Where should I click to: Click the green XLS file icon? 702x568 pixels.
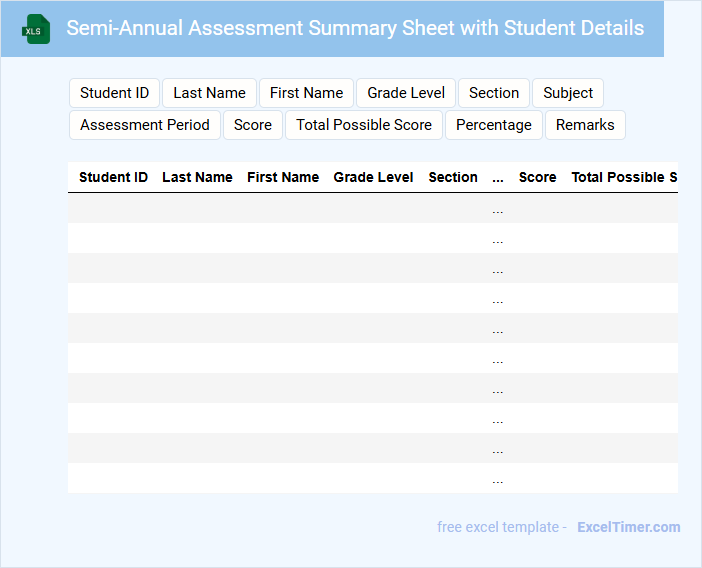pos(36,29)
